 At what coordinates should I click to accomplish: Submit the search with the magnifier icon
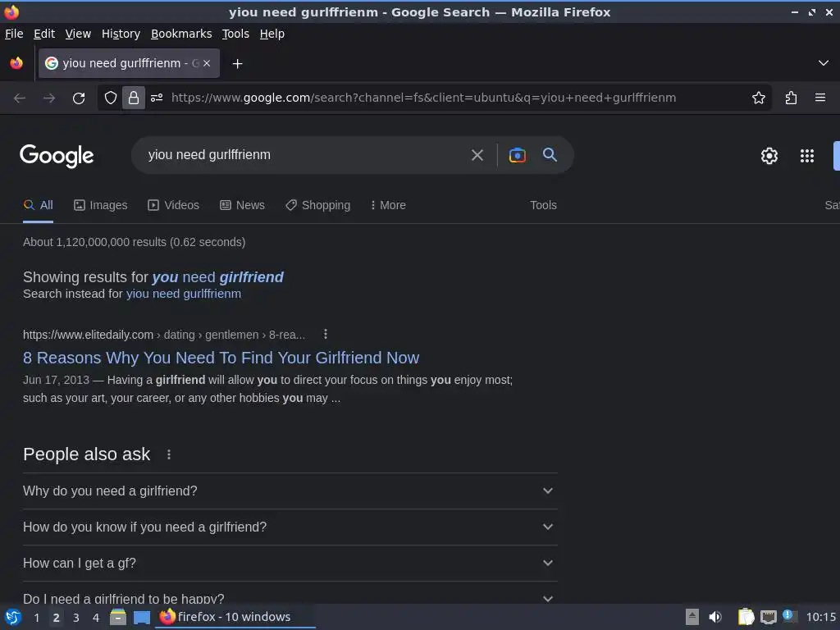[550, 155]
